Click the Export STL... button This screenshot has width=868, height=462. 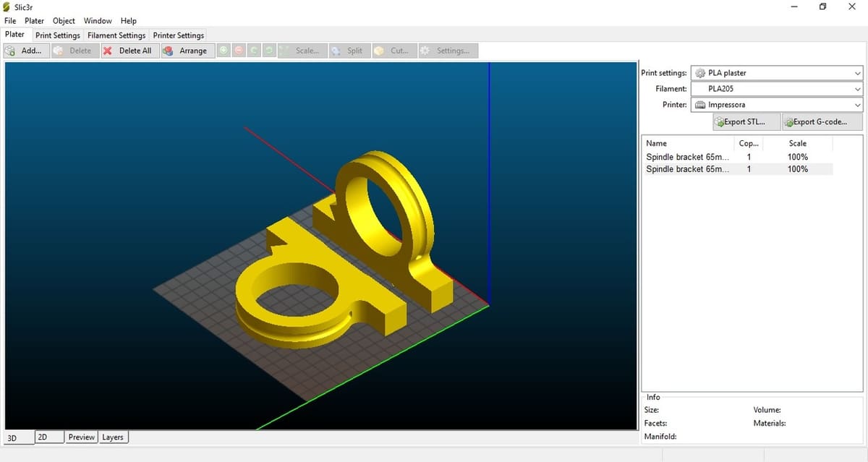[x=746, y=122]
